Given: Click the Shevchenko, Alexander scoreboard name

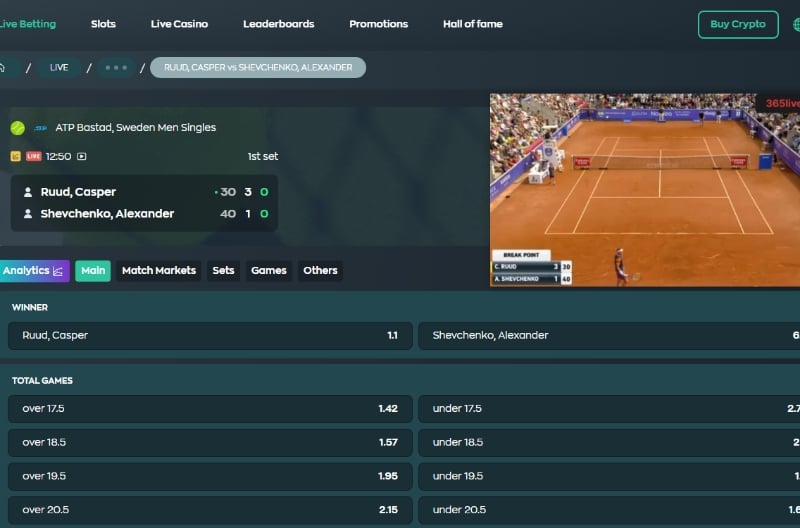Looking at the screenshot, I should tap(107, 213).
